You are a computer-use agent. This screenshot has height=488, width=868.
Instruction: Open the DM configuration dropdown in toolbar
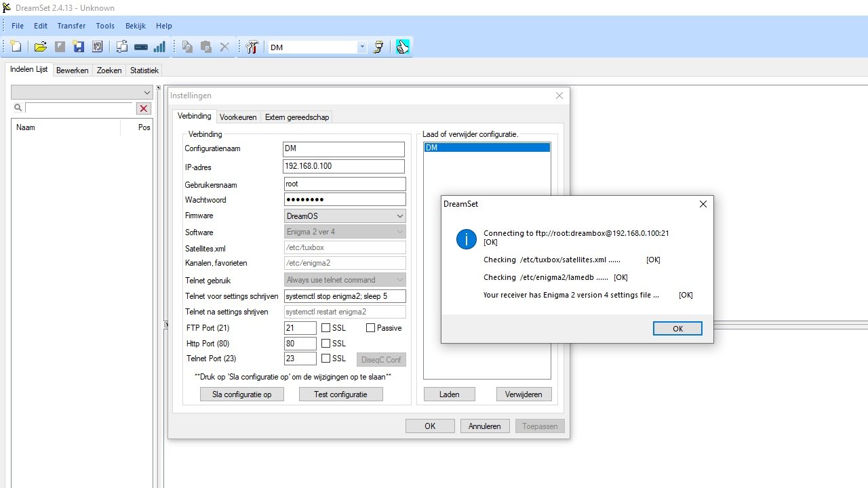point(361,47)
